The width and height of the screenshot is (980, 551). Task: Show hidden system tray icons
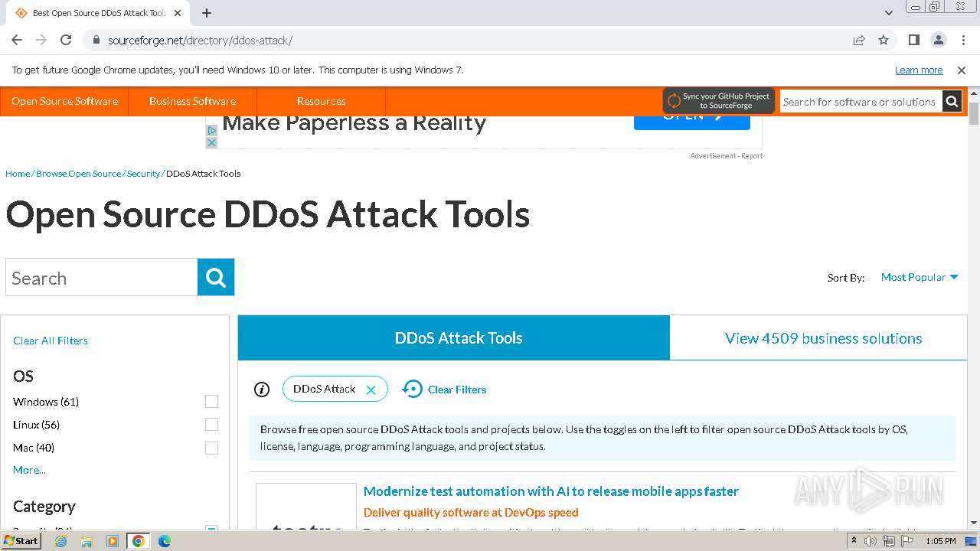click(x=854, y=541)
